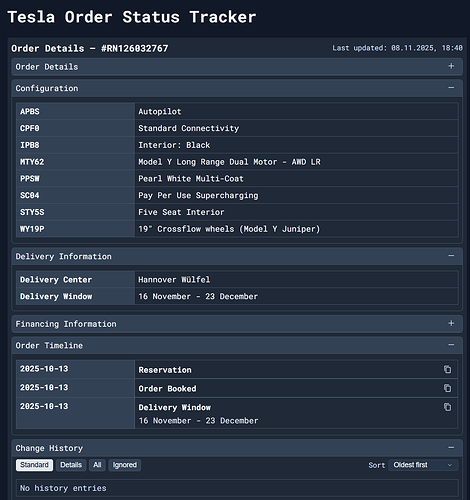
Task: Switch to the All history filter
Action: (97, 465)
